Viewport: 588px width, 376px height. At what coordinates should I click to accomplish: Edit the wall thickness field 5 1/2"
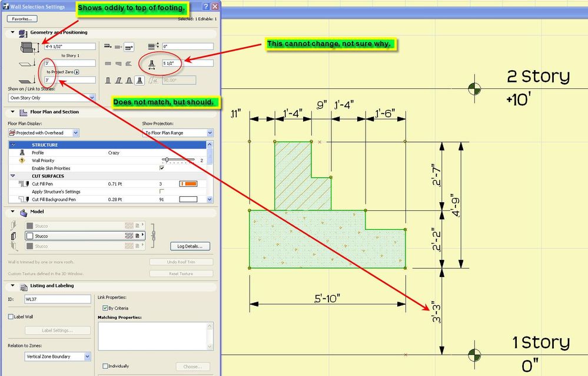coord(188,63)
